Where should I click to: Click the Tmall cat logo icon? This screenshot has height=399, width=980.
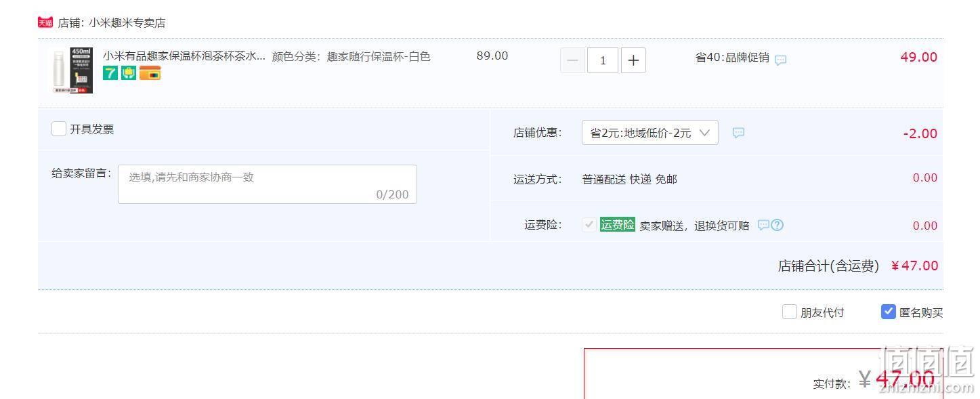[45, 22]
